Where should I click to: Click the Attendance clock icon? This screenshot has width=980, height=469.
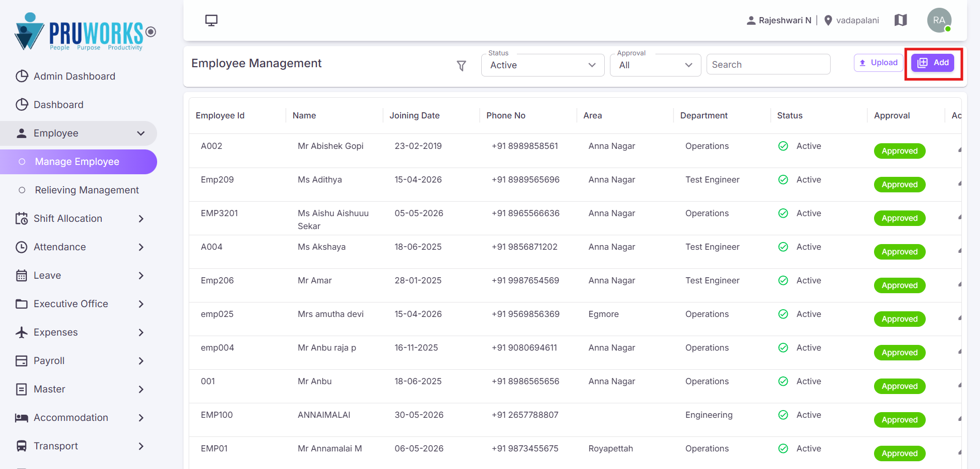22,247
